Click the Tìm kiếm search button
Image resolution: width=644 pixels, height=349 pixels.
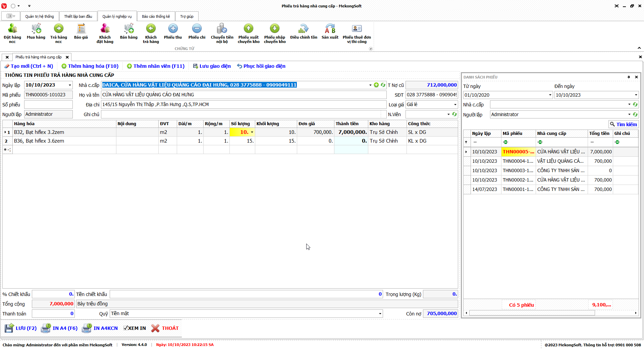(x=623, y=124)
